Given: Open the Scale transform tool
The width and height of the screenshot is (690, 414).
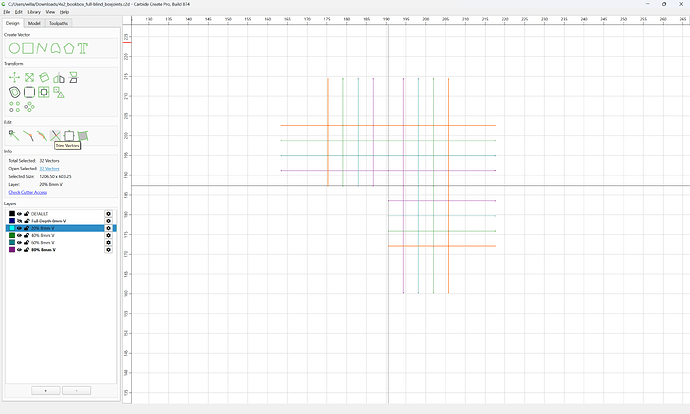Looking at the screenshot, I should [29, 78].
